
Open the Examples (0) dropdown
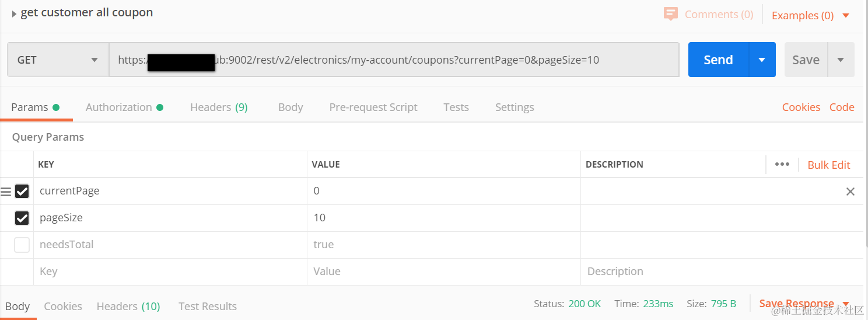(810, 16)
